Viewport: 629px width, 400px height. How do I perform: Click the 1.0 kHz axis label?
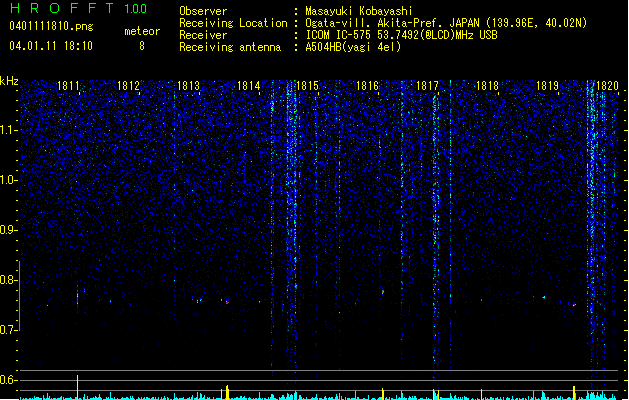pos(8,180)
